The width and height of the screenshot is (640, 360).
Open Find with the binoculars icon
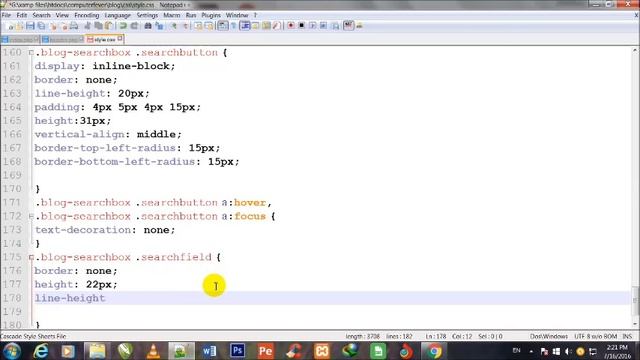(x=148, y=26)
